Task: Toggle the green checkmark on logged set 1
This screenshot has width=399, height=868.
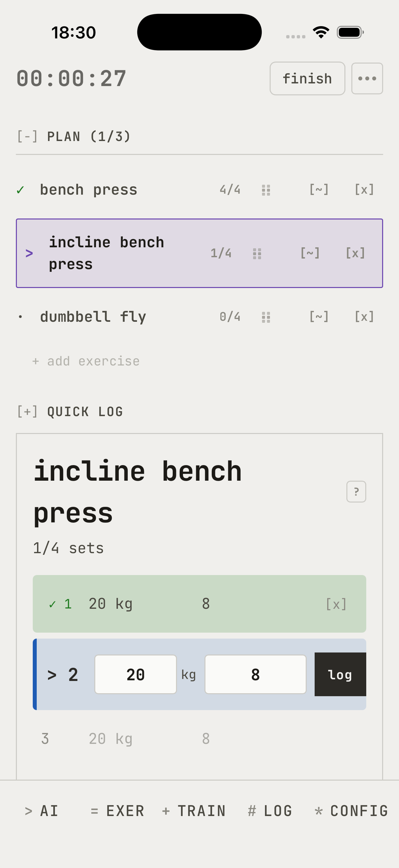Action: 52,604
